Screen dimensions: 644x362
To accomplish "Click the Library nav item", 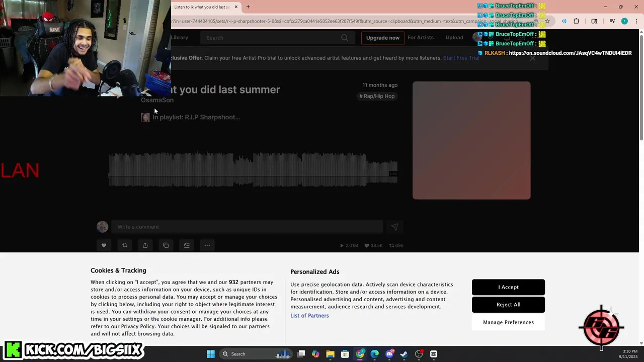I will point(179,38).
